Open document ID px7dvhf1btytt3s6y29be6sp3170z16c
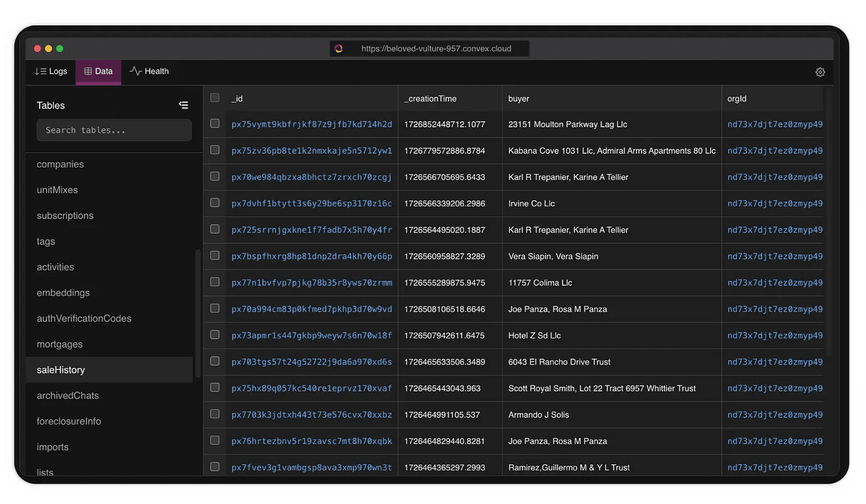This screenshot has width=866, height=504. click(311, 203)
